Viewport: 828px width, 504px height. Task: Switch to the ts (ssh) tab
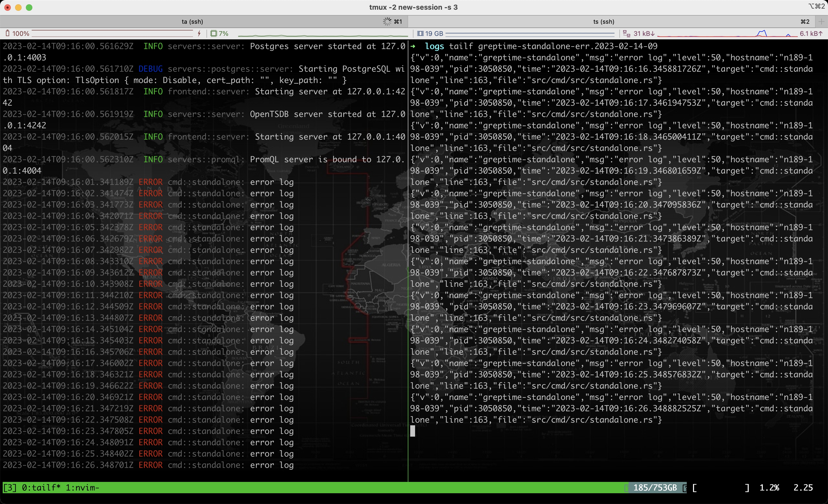pyautogui.click(x=603, y=22)
